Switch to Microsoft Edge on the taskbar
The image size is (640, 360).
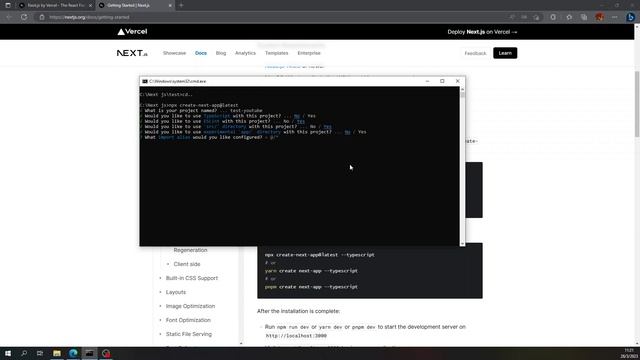point(73,353)
